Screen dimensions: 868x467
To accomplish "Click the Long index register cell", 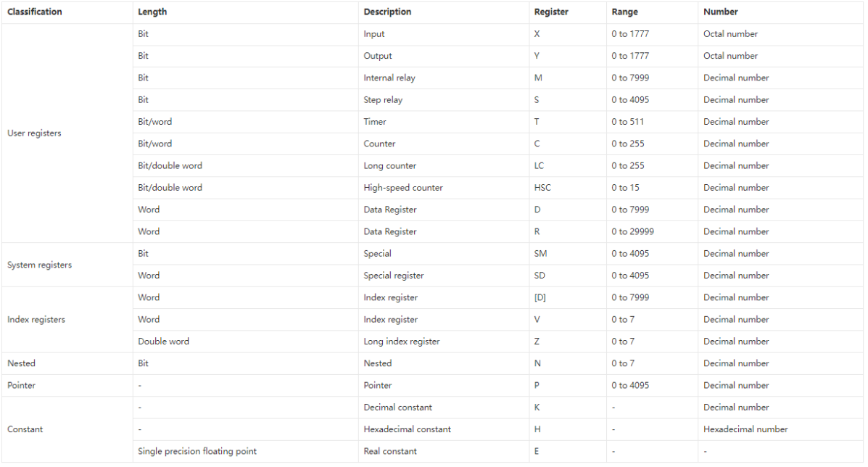I will click(x=402, y=342).
